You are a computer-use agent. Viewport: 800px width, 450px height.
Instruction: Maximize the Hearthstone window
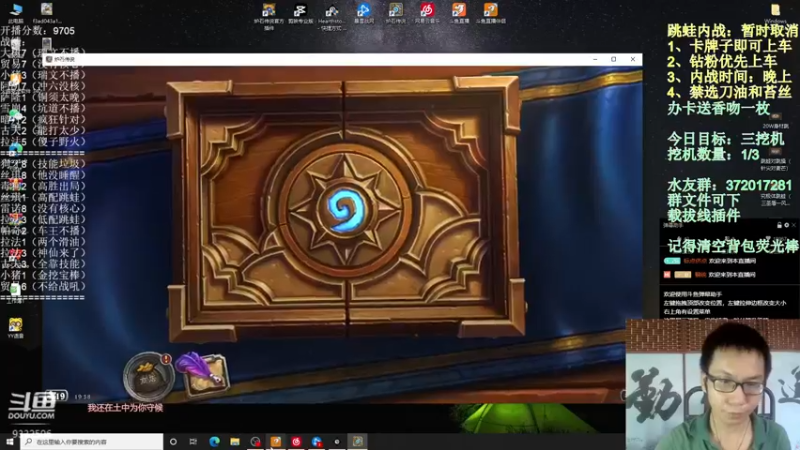[614, 59]
